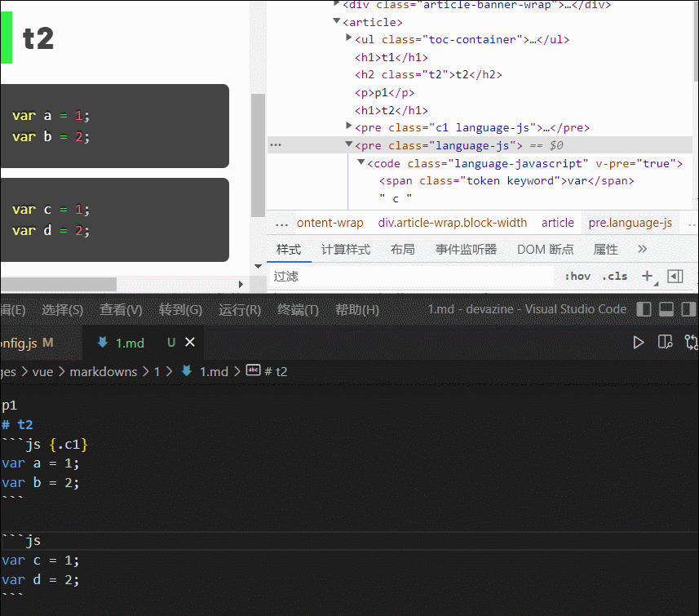Toggle the VS Code secondary sidebar layout icon

(x=688, y=309)
